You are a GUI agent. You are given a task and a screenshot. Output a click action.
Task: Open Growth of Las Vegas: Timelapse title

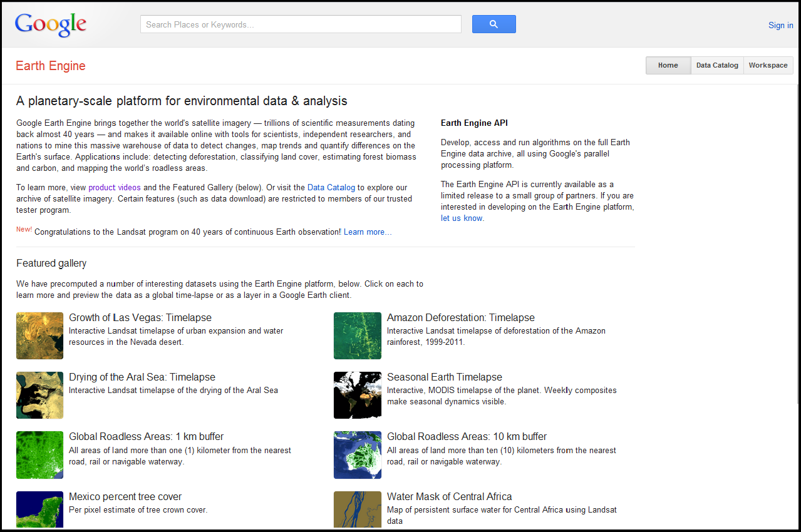[x=140, y=317]
